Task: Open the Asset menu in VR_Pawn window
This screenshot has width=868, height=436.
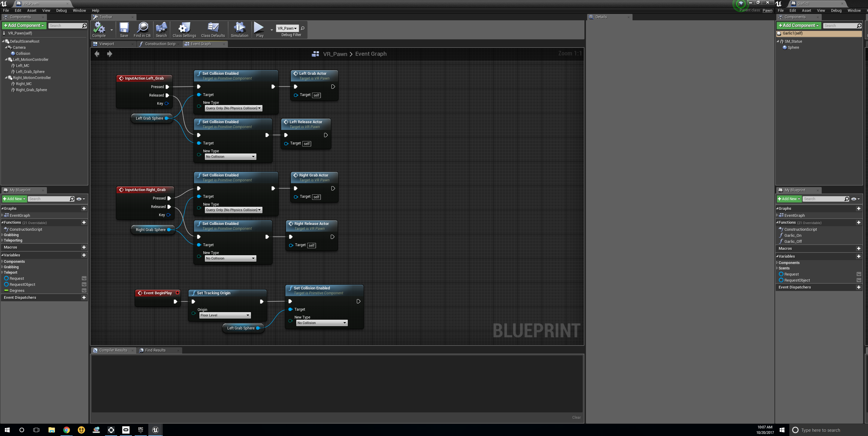Action: [32, 11]
